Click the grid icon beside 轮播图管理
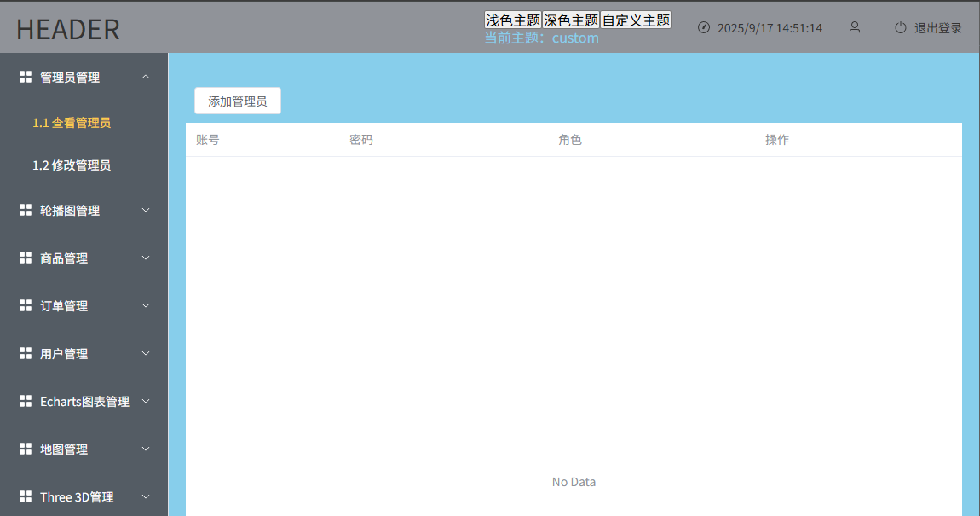This screenshot has width=980, height=516. click(x=26, y=210)
